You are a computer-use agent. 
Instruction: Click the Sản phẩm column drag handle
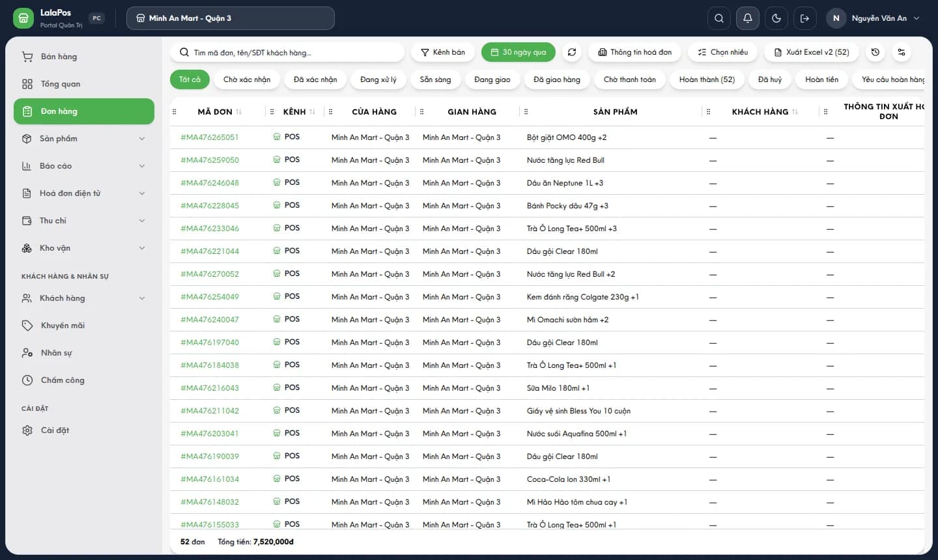(526, 112)
